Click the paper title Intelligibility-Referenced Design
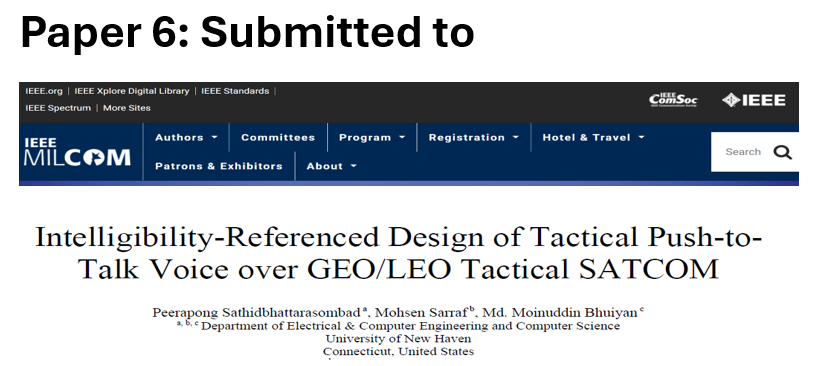Image resolution: width=818 pixels, height=366 pixels. pos(399,253)
